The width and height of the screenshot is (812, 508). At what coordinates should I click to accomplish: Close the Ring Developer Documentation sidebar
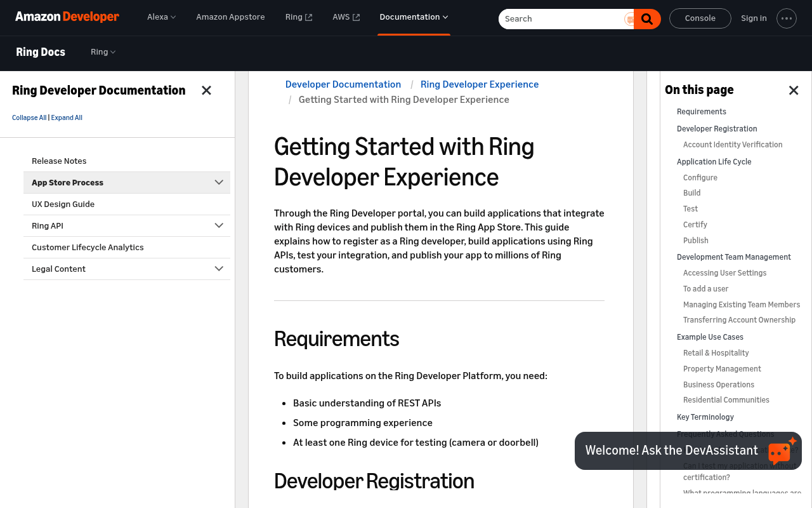[x=206, y=90]
